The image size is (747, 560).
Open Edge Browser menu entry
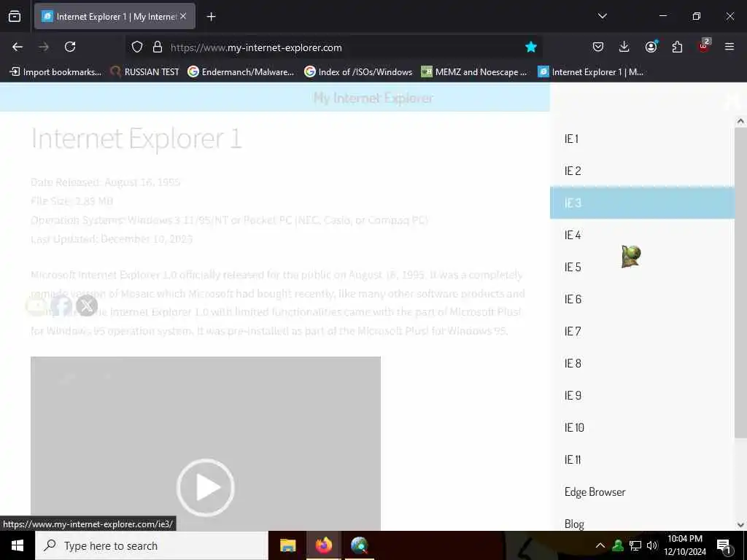tap(642, 492)
